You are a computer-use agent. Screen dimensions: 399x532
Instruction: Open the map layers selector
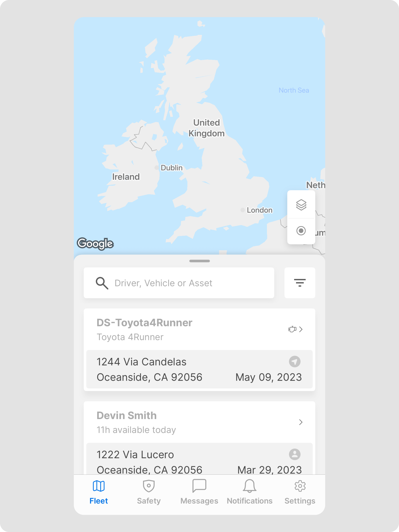point(301,205)
